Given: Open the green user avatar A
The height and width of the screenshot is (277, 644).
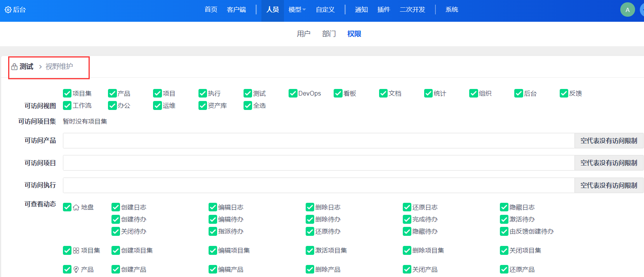Looking at the screenshot, I should (627, 10).
